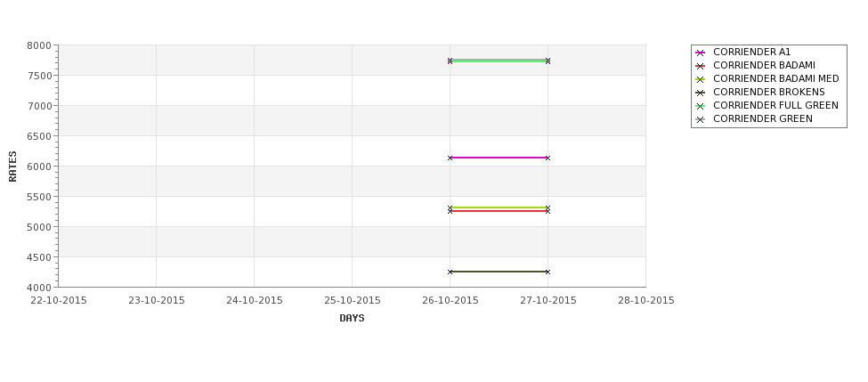Click the top green line near 7750
Viewport: 868px width, 382px height.
(x=499, y=61)
